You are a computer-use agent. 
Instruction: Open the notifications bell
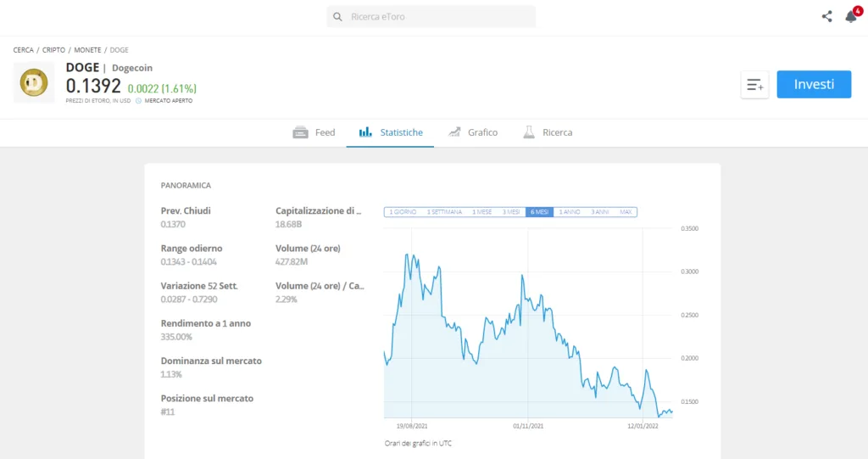852,16
